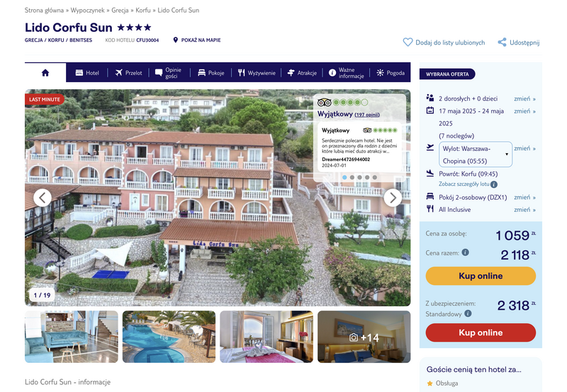Select the last review carousel dot
The image size is (567, 392).
click(x=375, y=177)
